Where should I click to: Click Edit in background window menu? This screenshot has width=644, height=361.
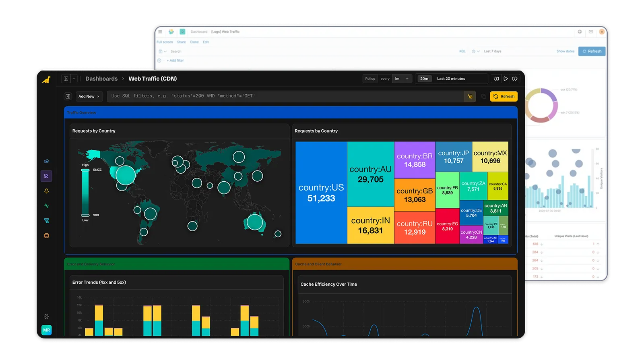[x=206, y=42]
